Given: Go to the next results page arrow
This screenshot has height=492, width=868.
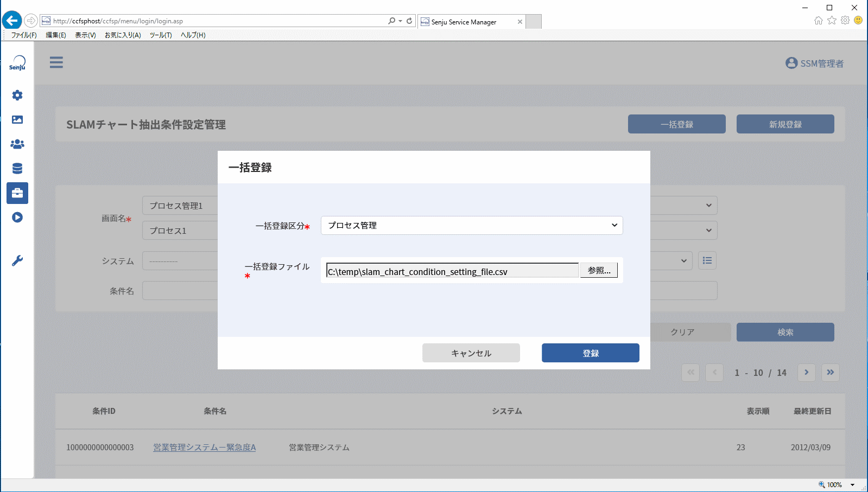Looking at the screenshot, I should tap(807, 372).
